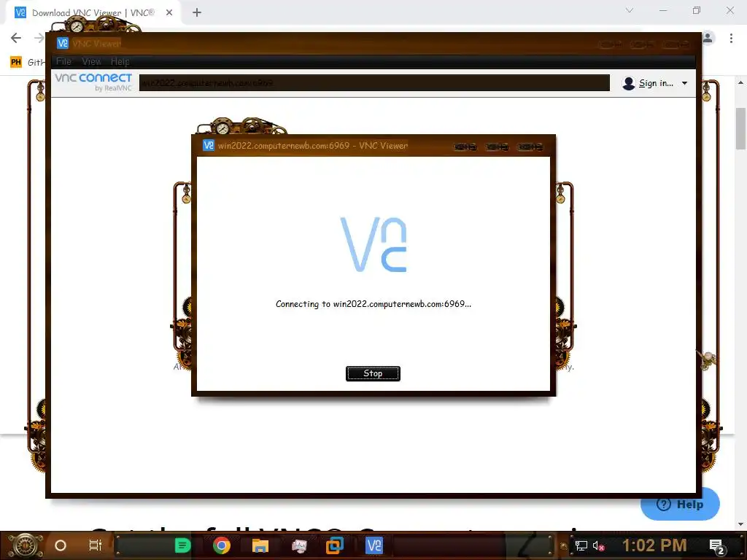Click the Connecting to win2022.computernewb.com:6969 text
This screenshot has width=747, height=560.
click(x=373, y=304)
